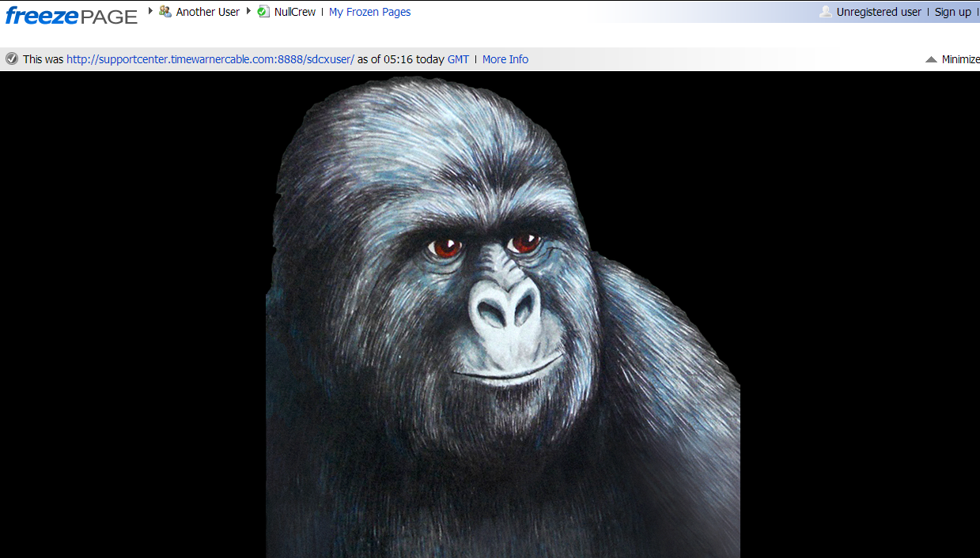Click the GMT timezone link
This screenshot has height=558, width=980.
pos(458,59)
